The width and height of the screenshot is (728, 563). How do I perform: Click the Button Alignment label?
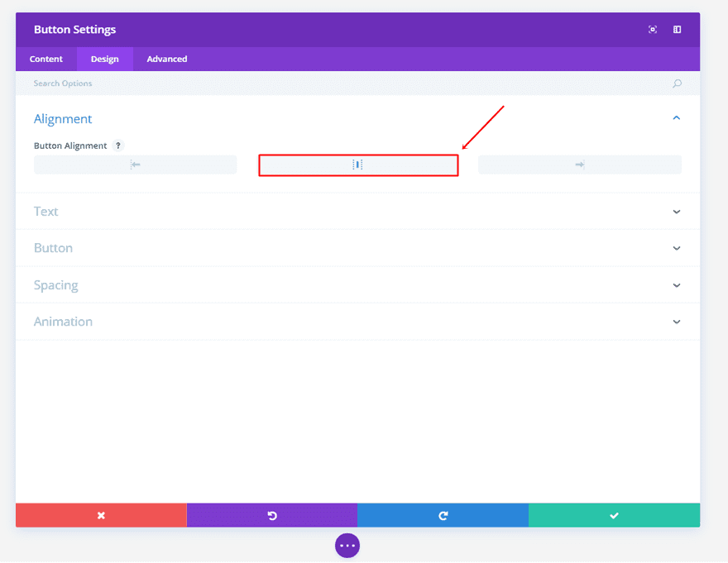pos(70,146)
